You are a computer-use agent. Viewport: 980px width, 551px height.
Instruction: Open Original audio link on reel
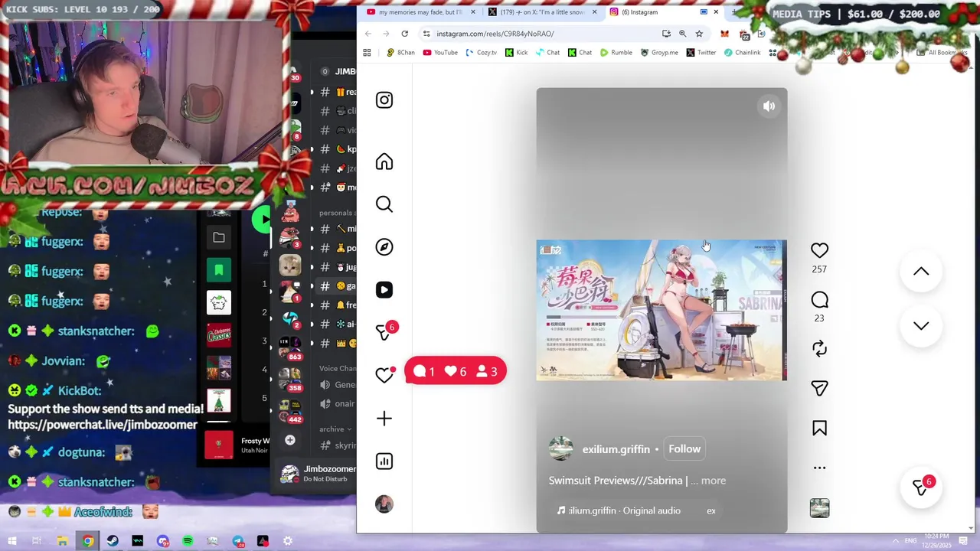pyautogui.click(x=624, y=510)
